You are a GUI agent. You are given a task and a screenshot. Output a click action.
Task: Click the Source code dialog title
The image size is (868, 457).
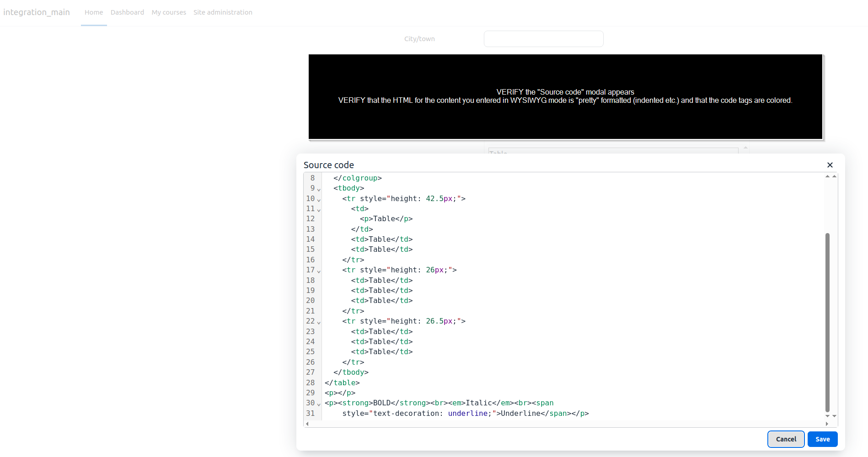[x=329, y=165]
